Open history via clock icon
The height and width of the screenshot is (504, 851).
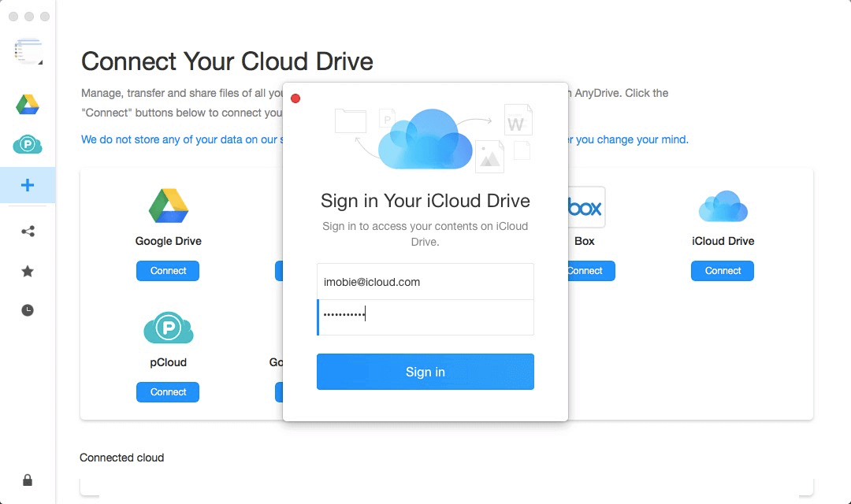(x=27, y=310)
